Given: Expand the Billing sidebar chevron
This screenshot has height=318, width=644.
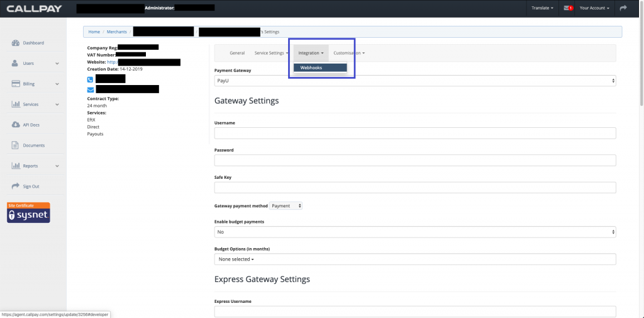Looking at the screenshot, I should pos(57,84).
